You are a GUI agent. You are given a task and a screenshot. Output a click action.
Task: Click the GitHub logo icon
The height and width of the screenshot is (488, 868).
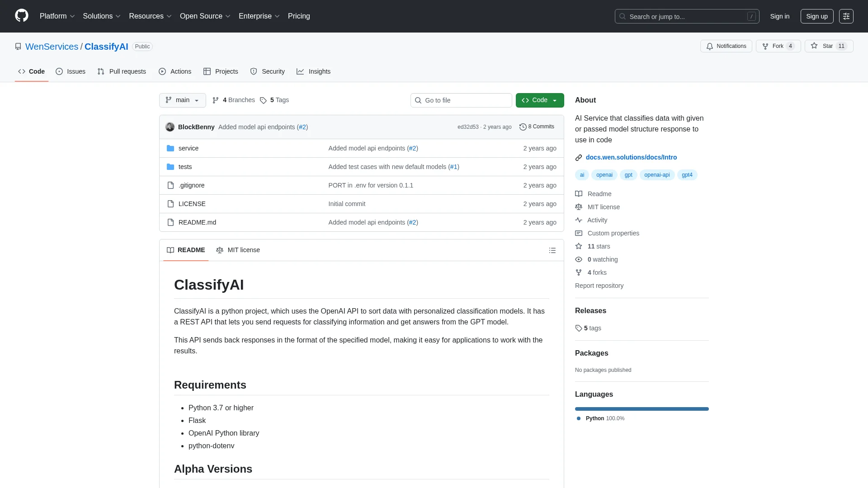point(21,16)
